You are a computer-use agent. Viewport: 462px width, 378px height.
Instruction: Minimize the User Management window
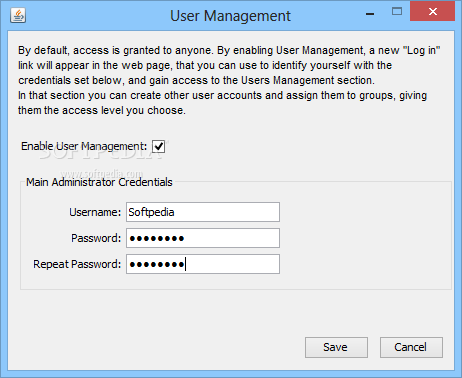370,14
